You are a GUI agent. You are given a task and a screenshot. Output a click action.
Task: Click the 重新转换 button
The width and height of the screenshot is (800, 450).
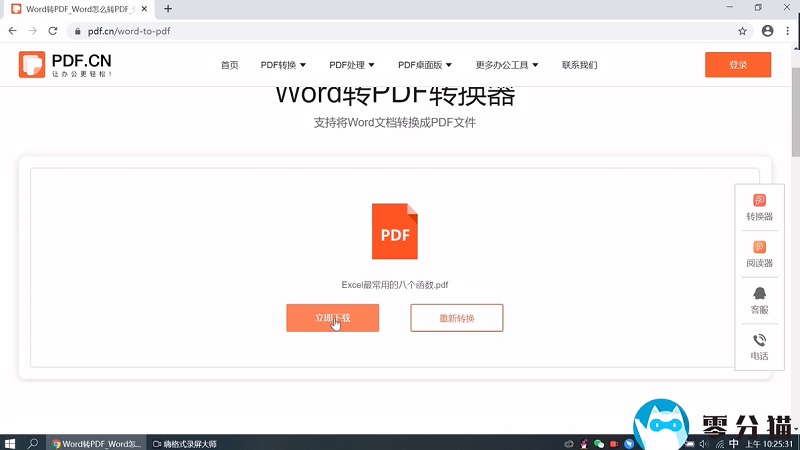(456, 318)
